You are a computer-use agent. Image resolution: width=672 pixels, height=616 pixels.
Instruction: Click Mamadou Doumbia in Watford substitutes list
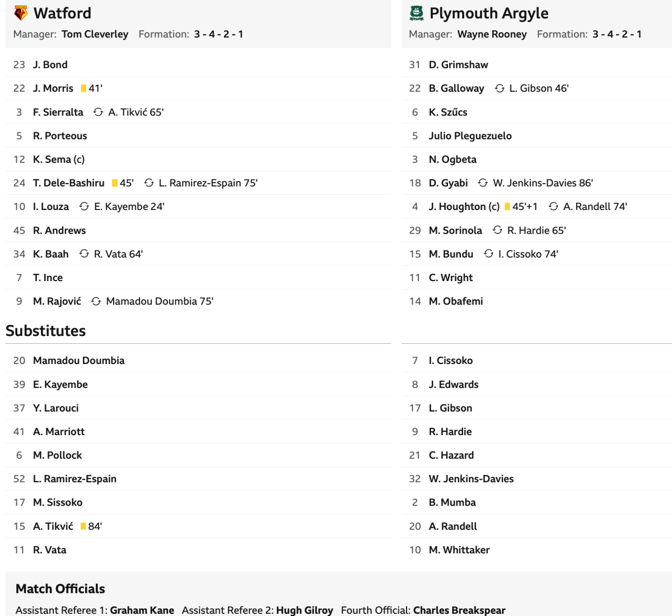pos(78,361)
